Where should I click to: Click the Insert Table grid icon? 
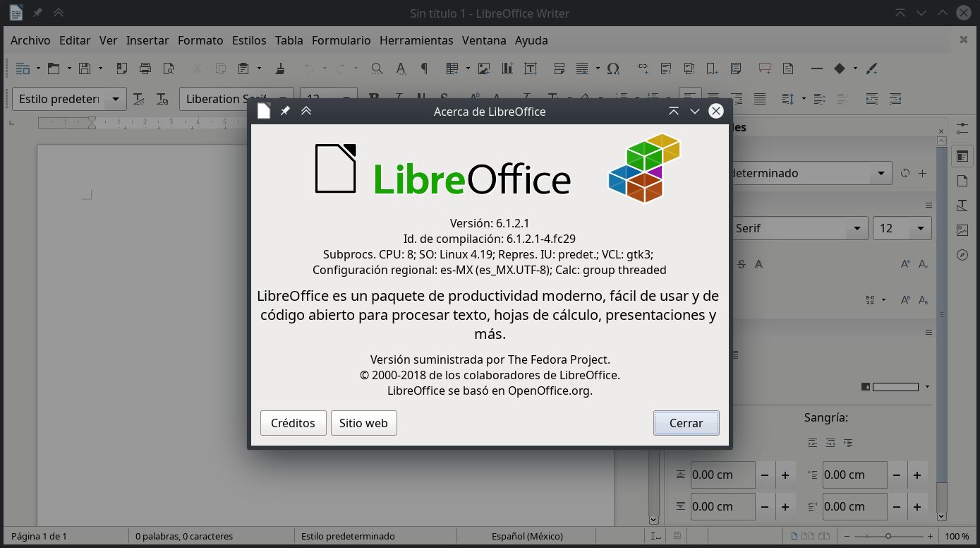pyautogui.click(x=453, y=68)
